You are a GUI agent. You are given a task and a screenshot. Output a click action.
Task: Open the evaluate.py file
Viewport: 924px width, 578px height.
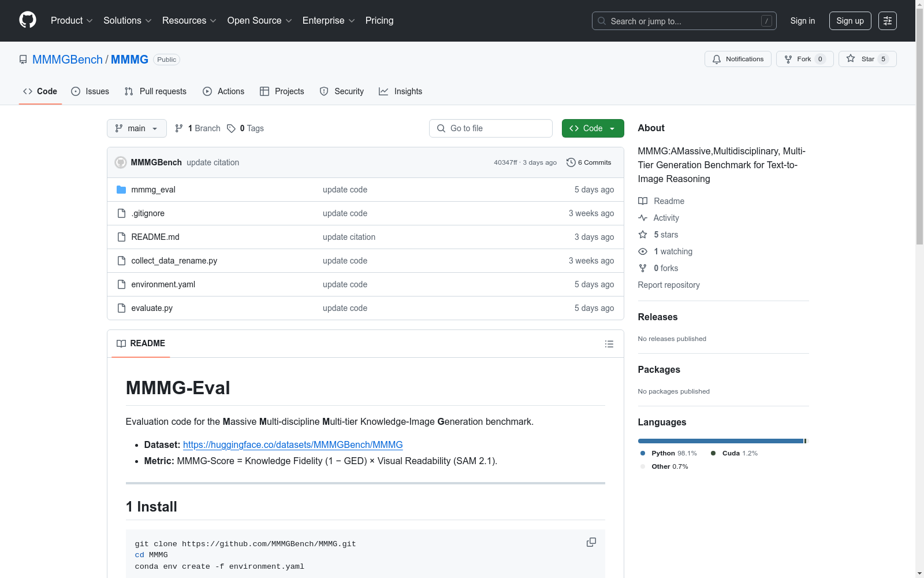click(152, 308)
